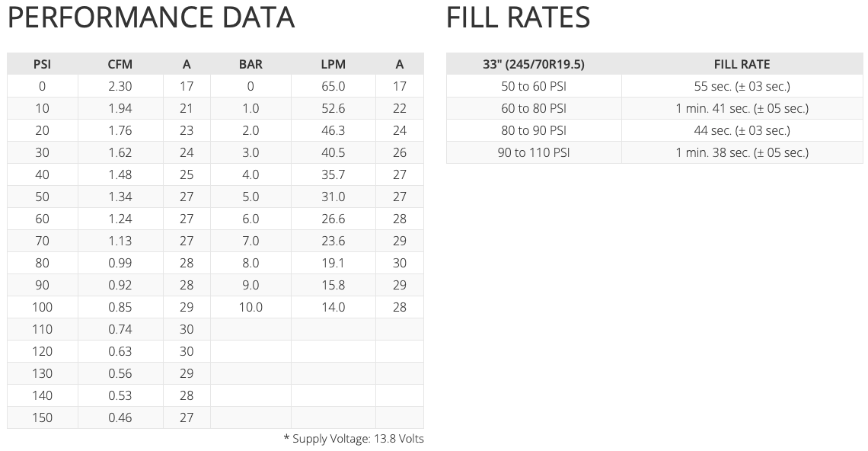Click the 1 min. 41 sec. value
Viewport: 868px width, 451px height.
742,109
